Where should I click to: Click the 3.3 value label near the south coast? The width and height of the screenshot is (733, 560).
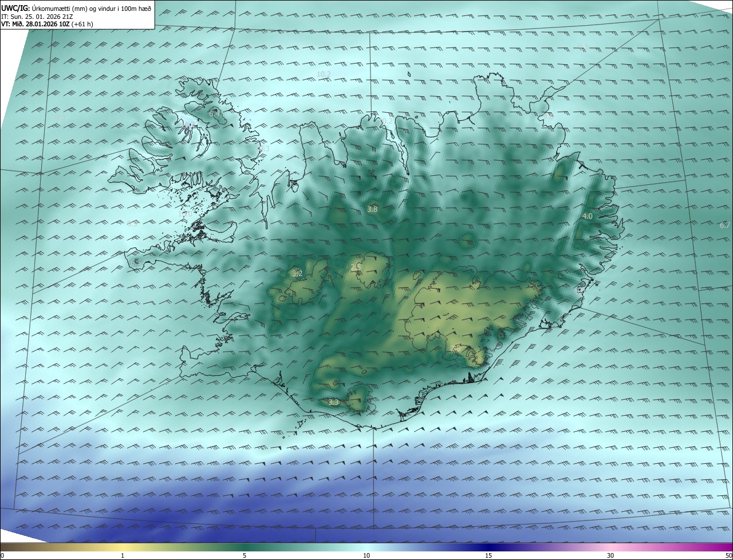(333, 403)
